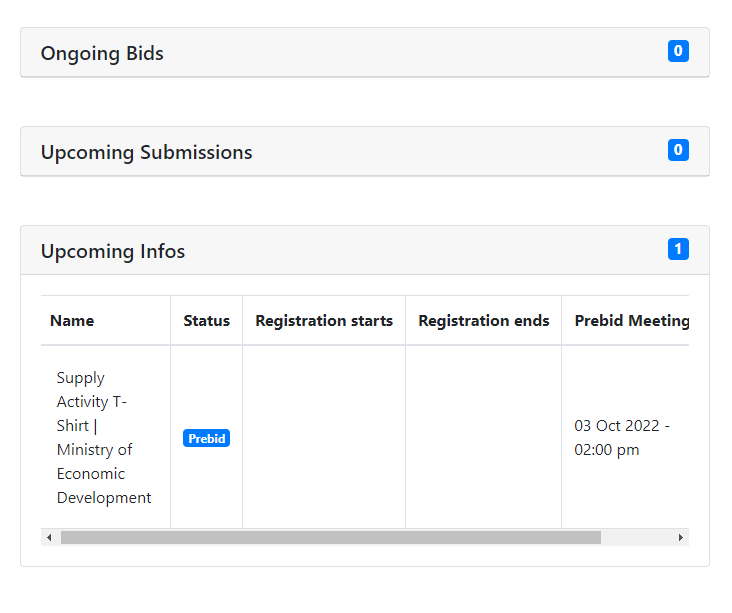This screenshot has width=732, height=613.
Task: Click the Status column header
Action: coord(206,320)
